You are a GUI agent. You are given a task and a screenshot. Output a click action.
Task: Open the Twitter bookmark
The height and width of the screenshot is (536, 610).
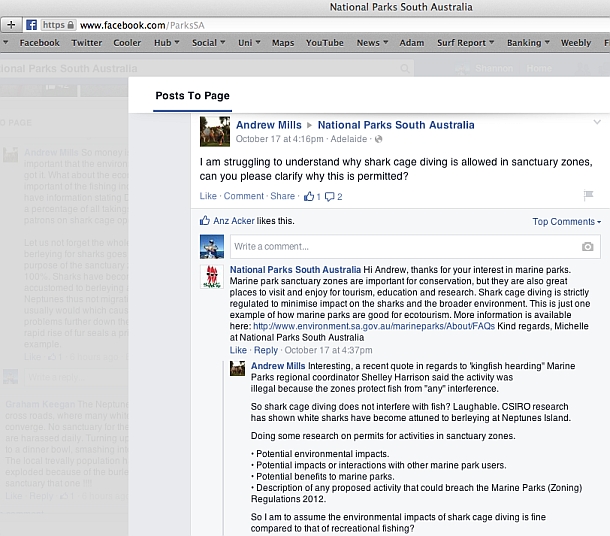pyautogui.click(x=86, y=43)
